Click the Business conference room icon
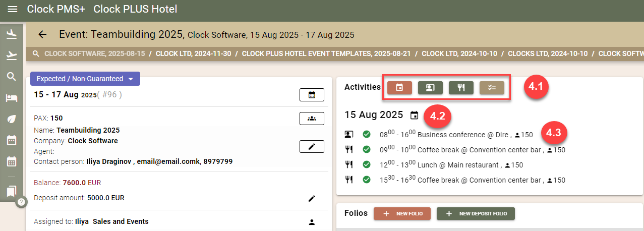The image size is (644, 231). click(x=349, y=135)
